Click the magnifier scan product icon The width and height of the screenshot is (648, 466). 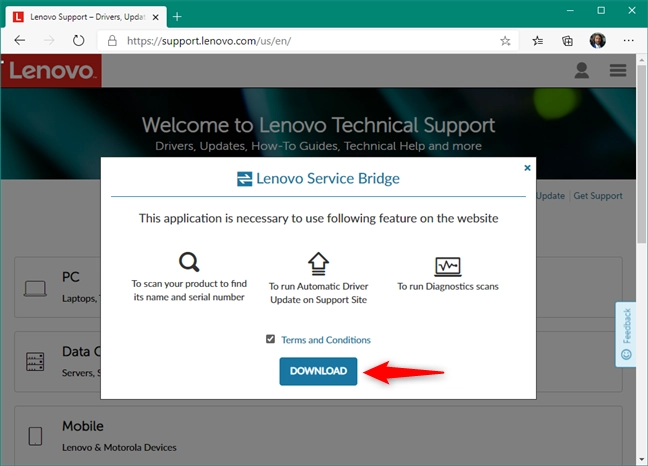[x=189, y=262]
